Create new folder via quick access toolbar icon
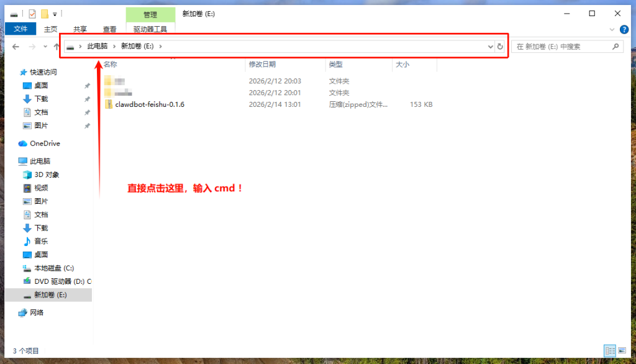Screen dimensions: 636x364 pos(44,13)
